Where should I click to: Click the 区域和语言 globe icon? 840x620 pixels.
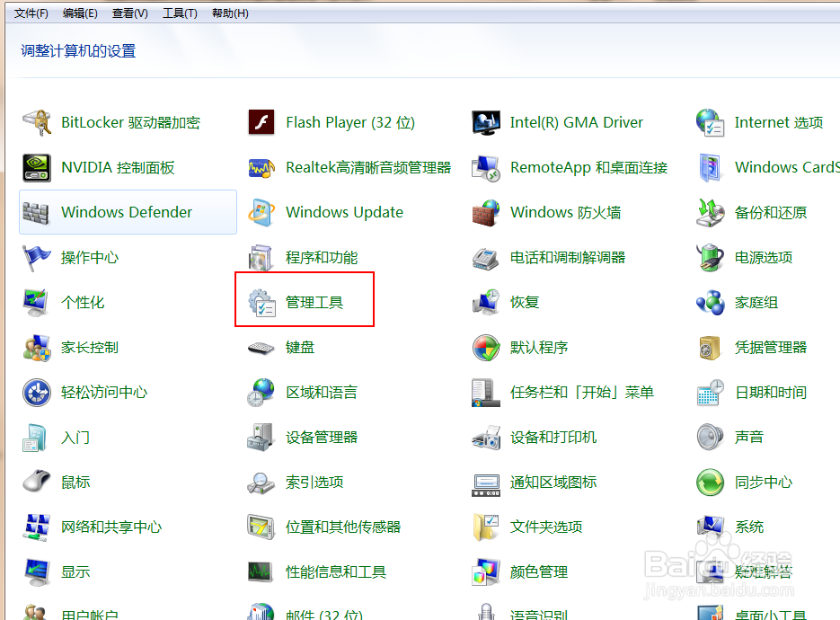point(261,393)
